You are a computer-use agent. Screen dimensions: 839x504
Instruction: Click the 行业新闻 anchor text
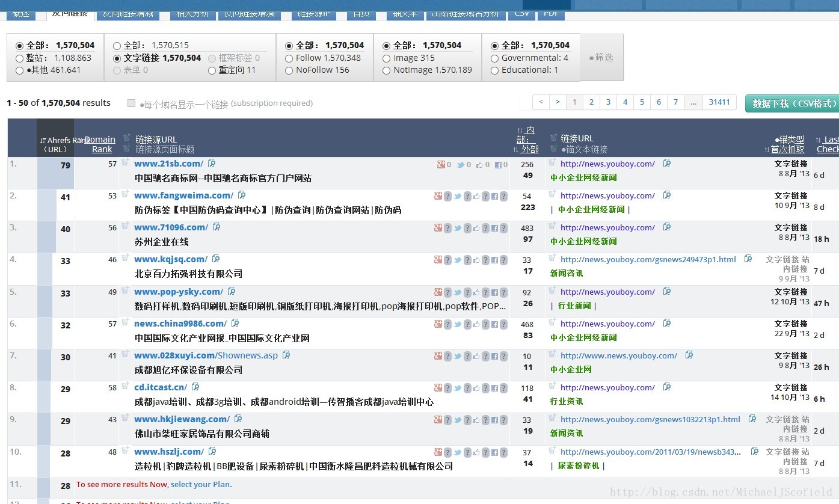(x=574, y=306)
